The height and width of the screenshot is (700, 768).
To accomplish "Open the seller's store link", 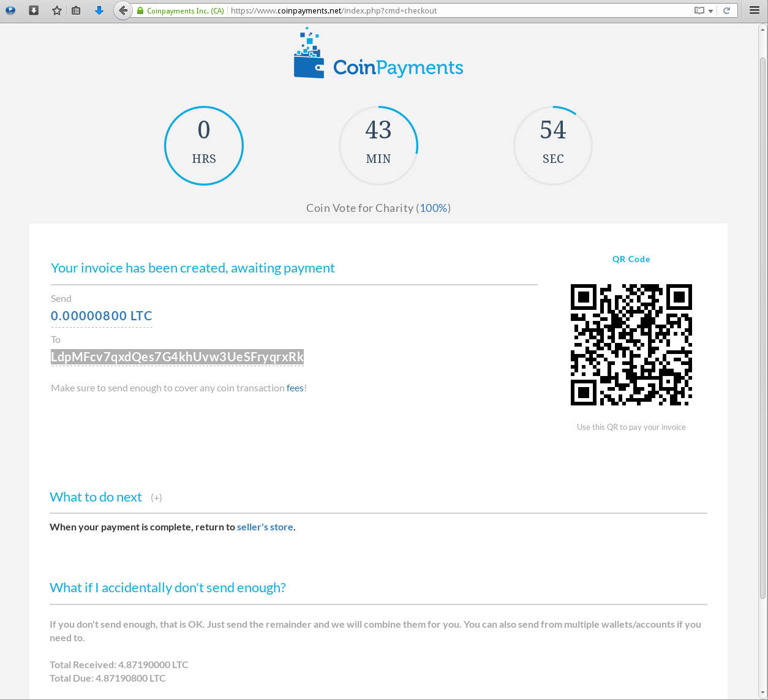I will [265, 527].
